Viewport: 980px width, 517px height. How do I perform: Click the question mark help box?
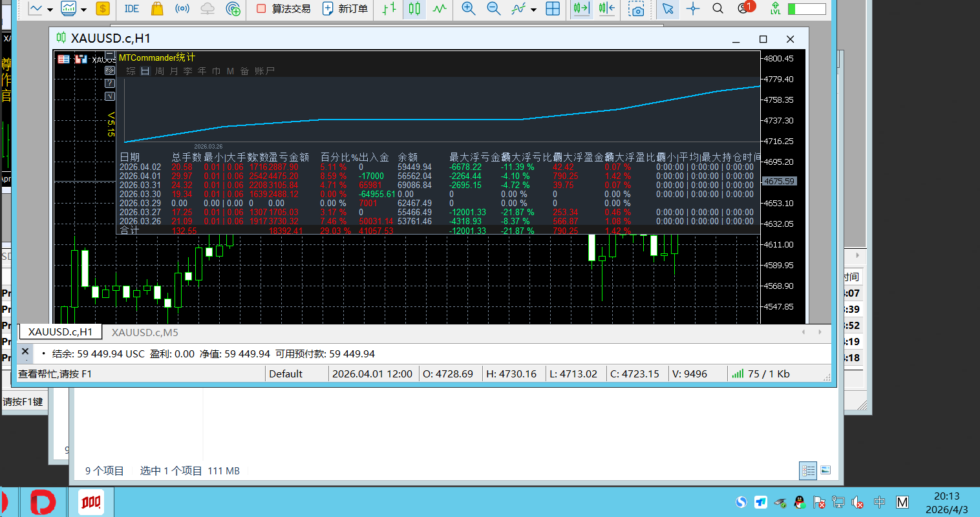point(110,83)
